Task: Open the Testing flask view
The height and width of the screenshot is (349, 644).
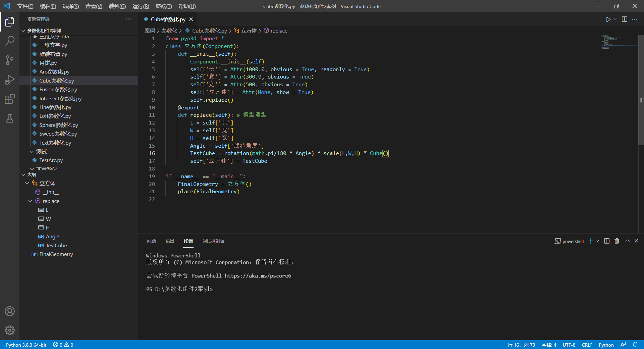Action: pyautogui.click(x=10, y=118)
